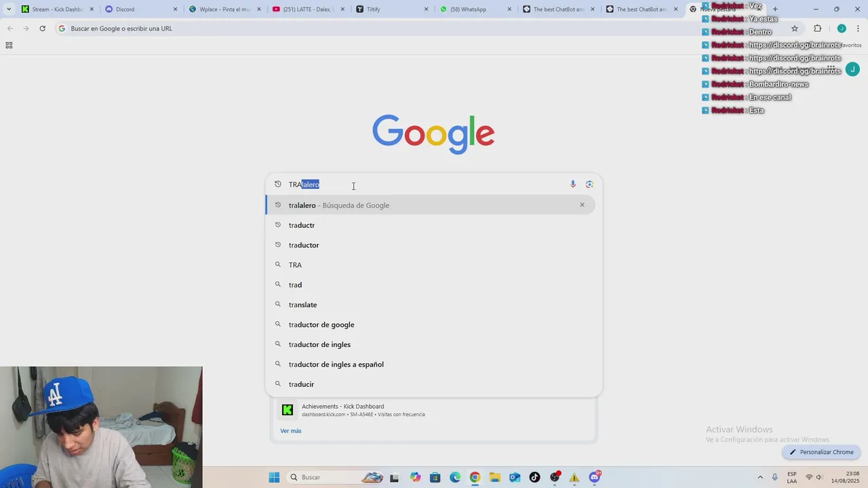
Task: Open the Chrome extensions puzzle icon
Action: coord(817,28)
